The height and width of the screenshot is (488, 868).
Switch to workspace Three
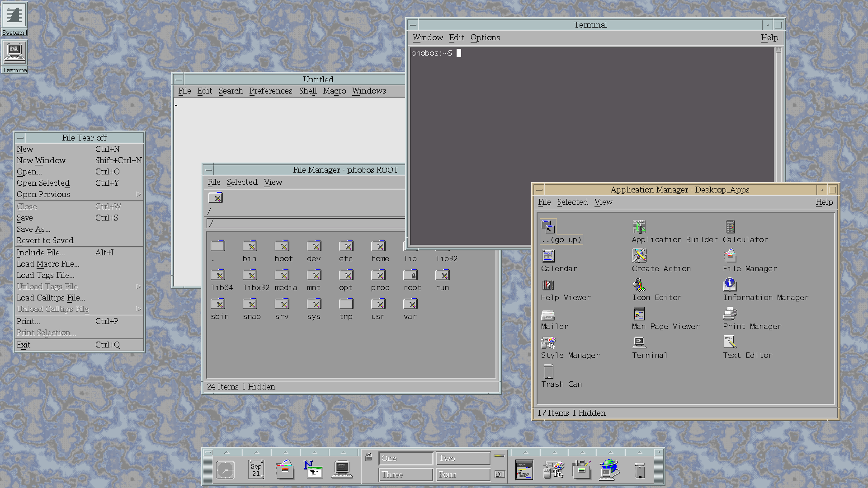[x=406, y=474]
